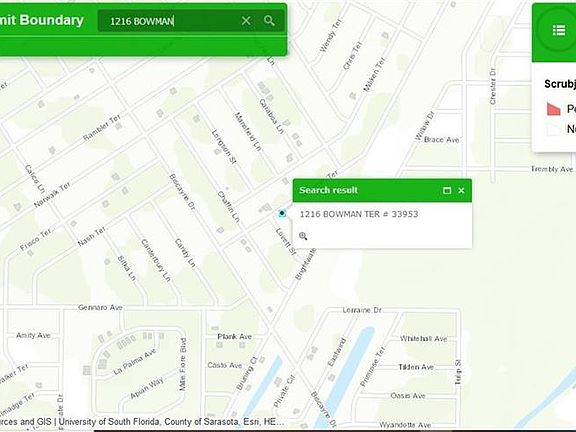Open the legend list icon button
The image size is (576, 432).
tap(559, 30)
